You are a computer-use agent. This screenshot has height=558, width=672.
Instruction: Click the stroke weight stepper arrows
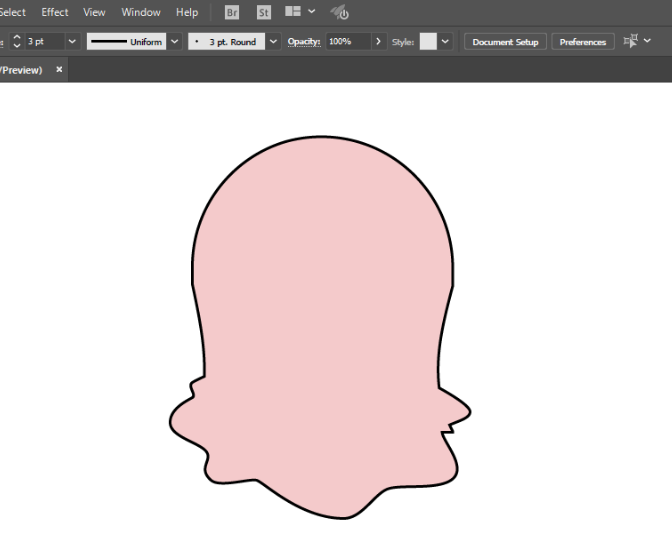point(16,42)
